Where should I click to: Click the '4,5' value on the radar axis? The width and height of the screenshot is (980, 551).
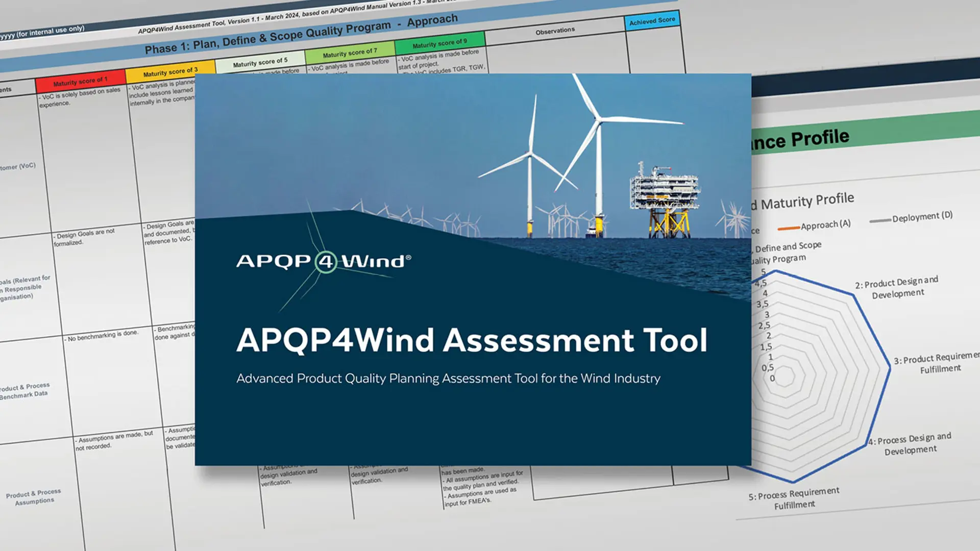(761, 283)
